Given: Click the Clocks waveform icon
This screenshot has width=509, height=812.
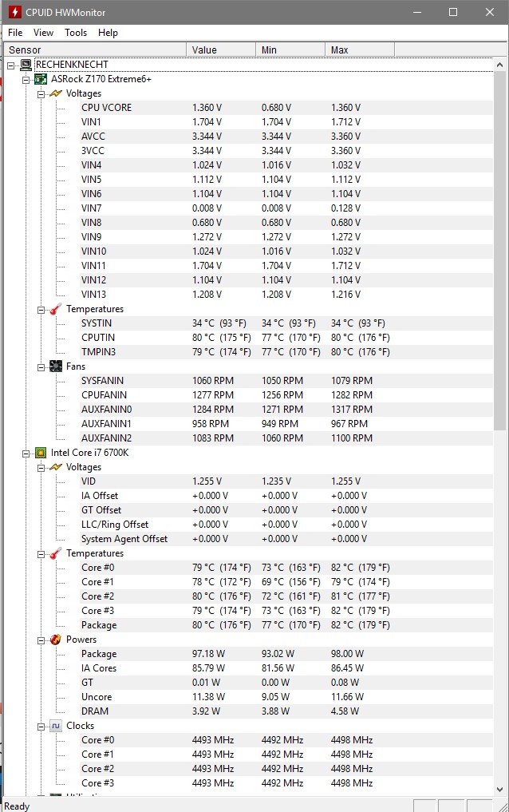Looking at the screenshot, I should tap(55, 726).
